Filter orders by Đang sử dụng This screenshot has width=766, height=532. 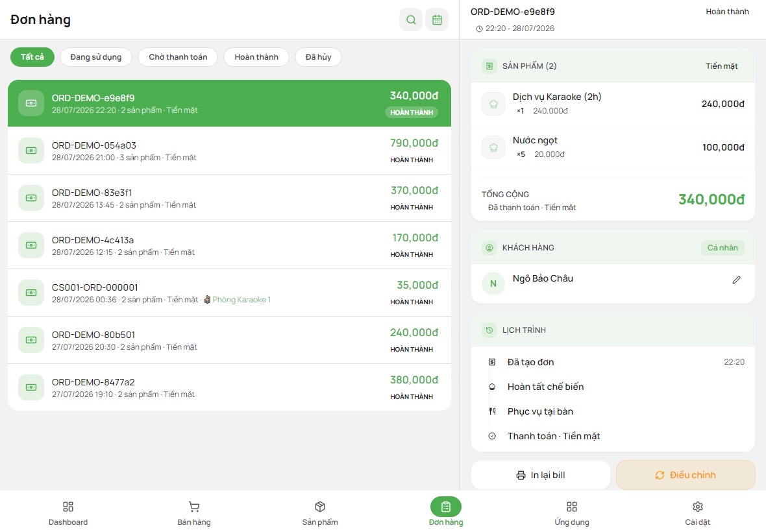[96, 57]
